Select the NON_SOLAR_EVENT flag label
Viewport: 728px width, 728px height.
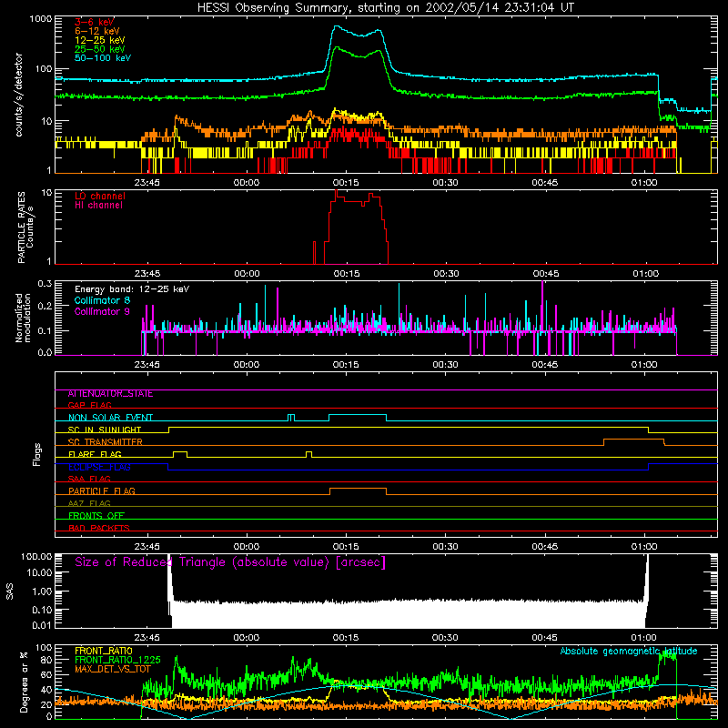tap(110, 418)
